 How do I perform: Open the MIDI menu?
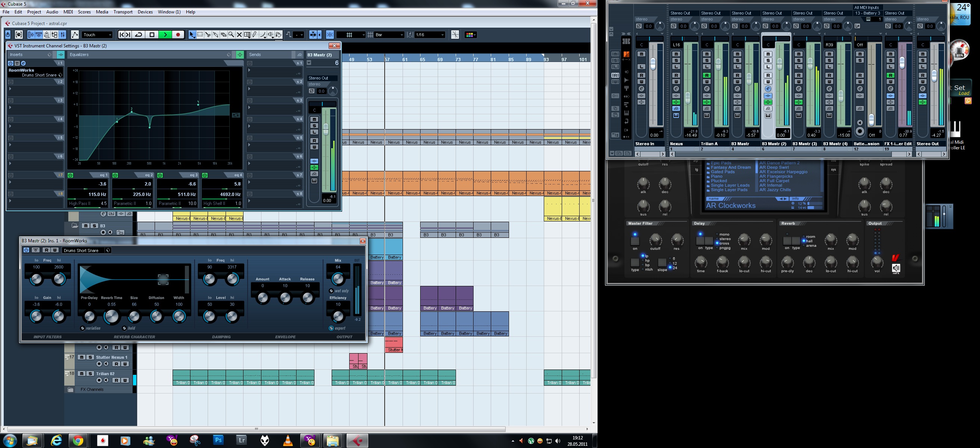(68, 12)
